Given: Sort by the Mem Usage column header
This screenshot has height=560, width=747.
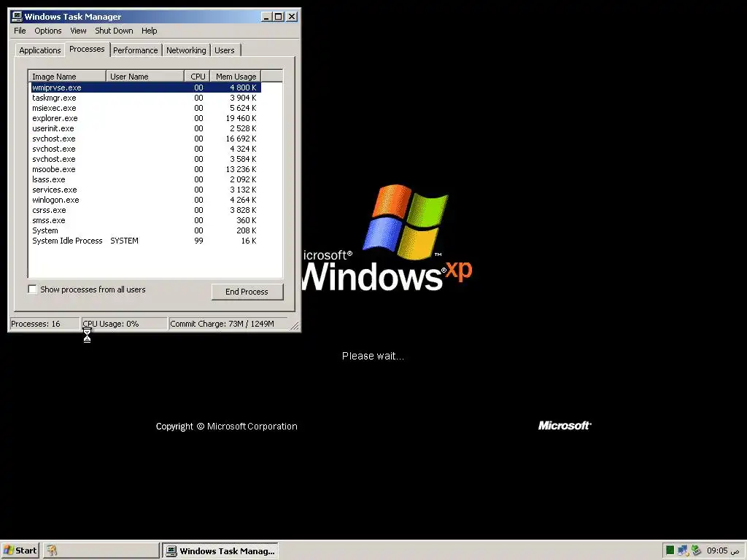Looking at the screenshot, I should tap(236, 76).
